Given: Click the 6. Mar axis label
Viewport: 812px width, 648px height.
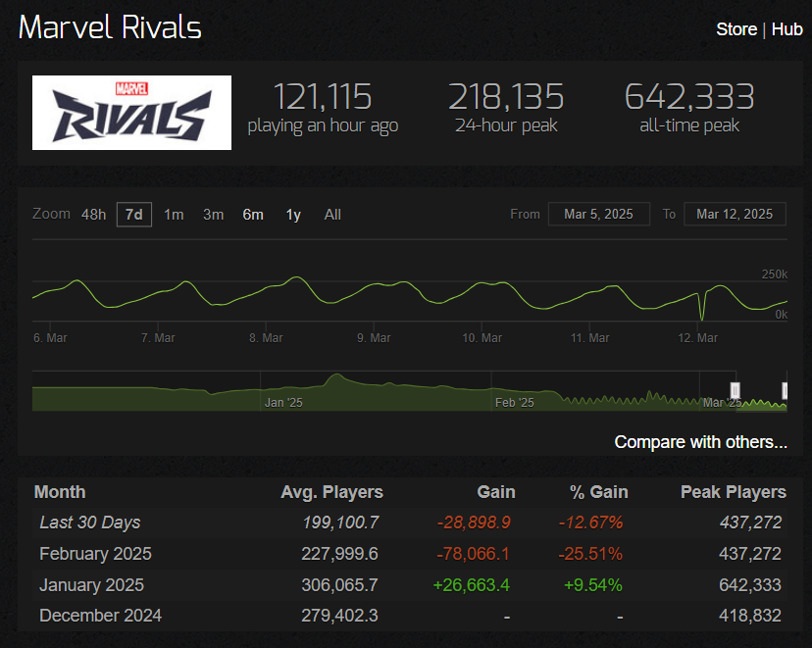Looking at the screenshot, I should (x=50, y=338).
